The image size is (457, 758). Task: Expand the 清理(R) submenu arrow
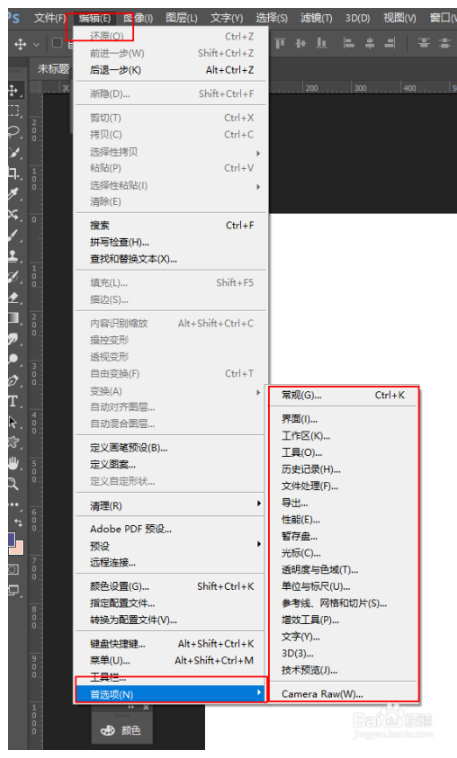click(259, 504)
